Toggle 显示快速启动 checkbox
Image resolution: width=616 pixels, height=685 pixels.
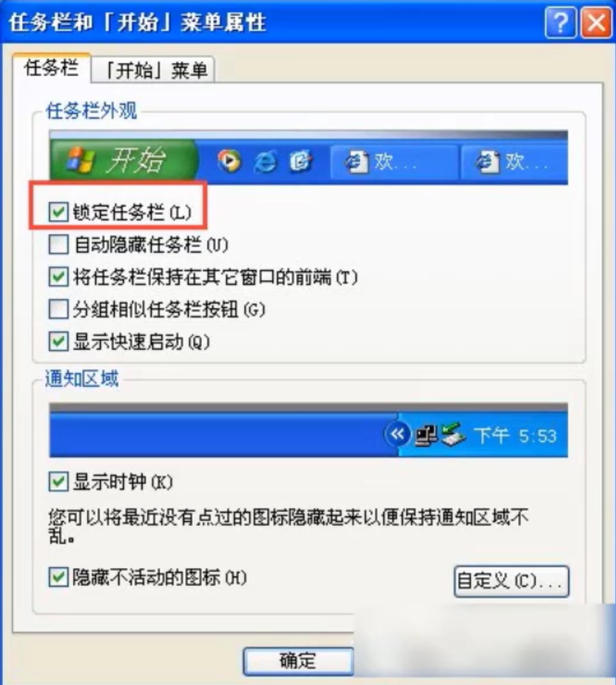(58, 341)
